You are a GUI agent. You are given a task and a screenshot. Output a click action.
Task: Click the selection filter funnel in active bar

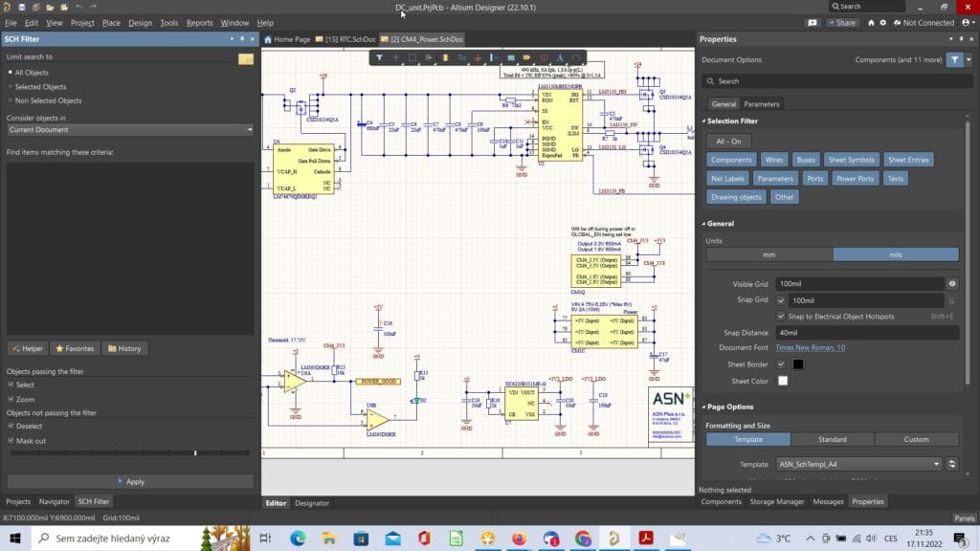click(x=379, y=57)
